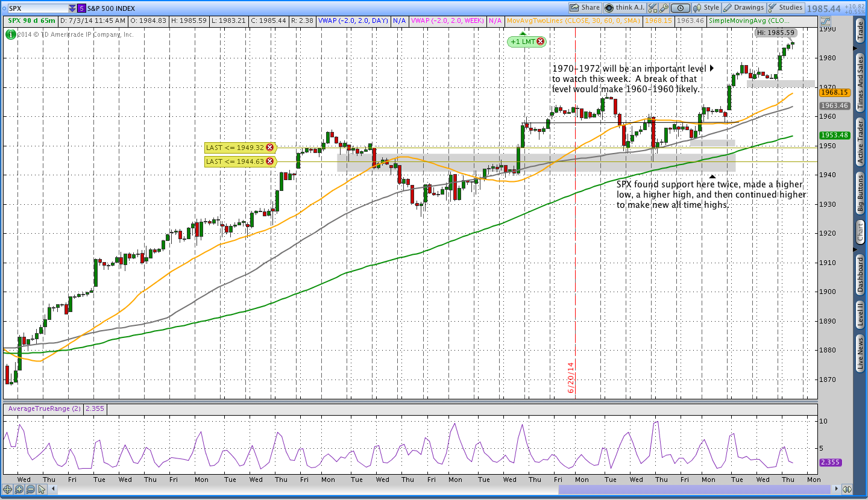This screenshot has height=500, width=868.
Task: Open the Times And Sales side tab
Action: pos(860,82)
